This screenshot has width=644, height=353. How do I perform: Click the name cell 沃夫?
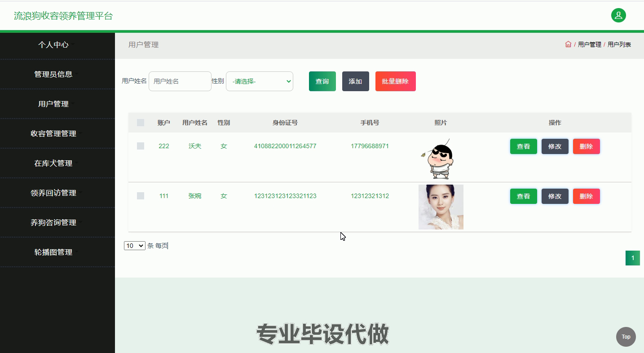[195, 146]
